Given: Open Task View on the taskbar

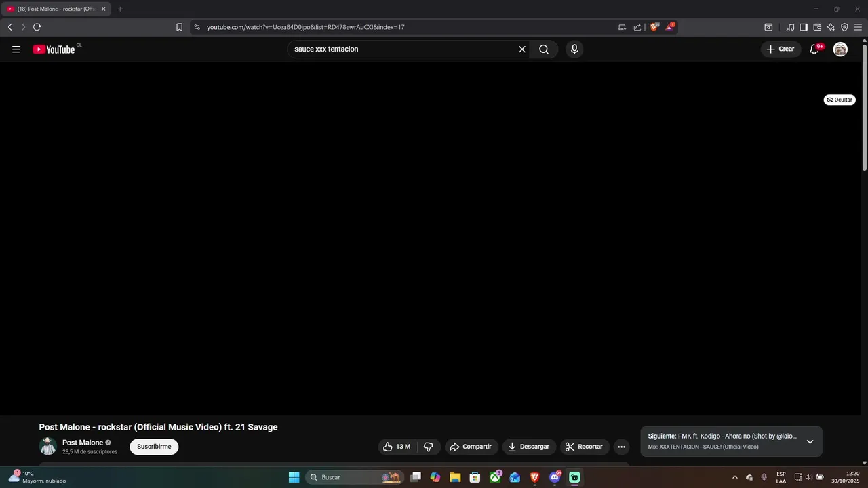Looking at the screenshot, I should click(416, 477).
